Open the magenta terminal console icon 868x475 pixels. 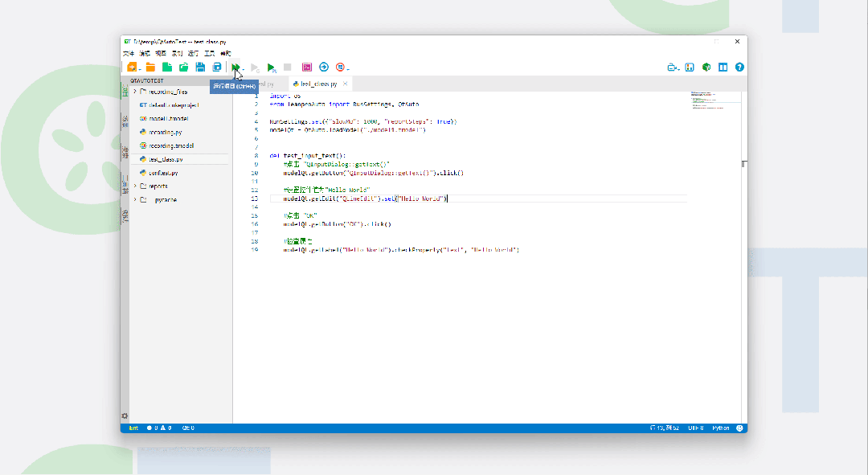pos(307,67)
